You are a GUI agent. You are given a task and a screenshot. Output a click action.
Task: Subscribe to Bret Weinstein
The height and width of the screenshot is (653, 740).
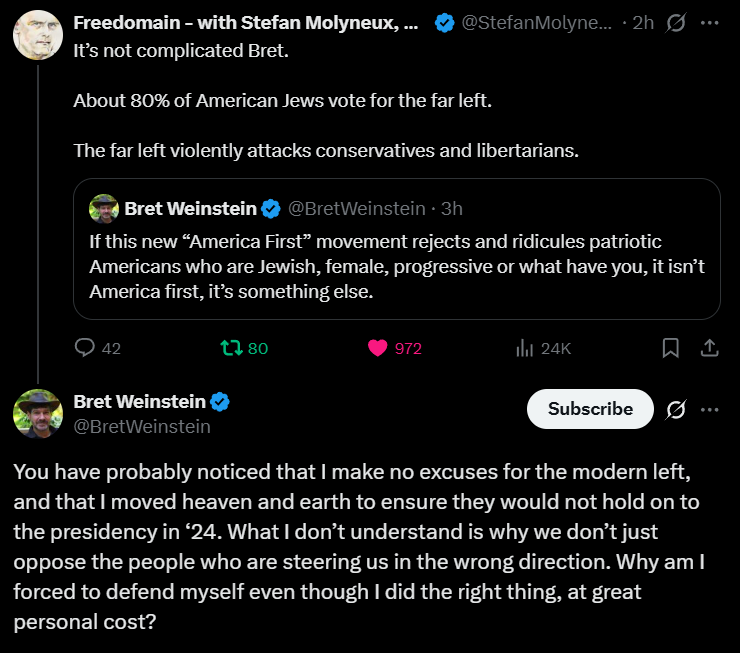click(590, 409)
